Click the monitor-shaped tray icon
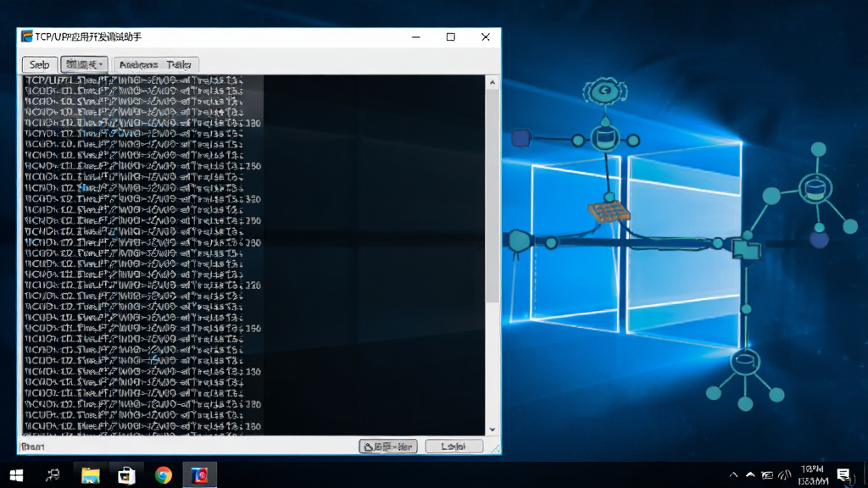The width and height of the screenshot is (868, 488). [x=767, y=474]
